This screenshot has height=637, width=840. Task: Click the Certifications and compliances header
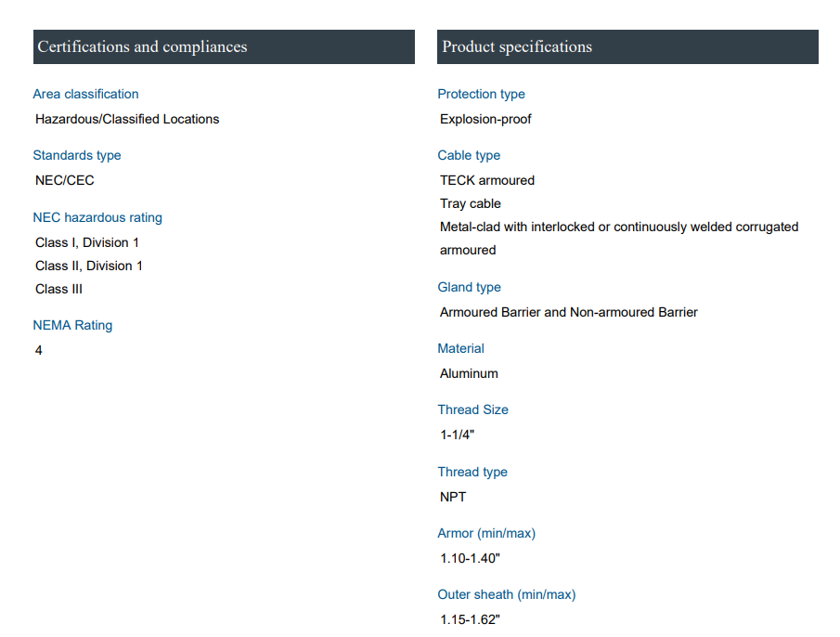pos(142,47)
